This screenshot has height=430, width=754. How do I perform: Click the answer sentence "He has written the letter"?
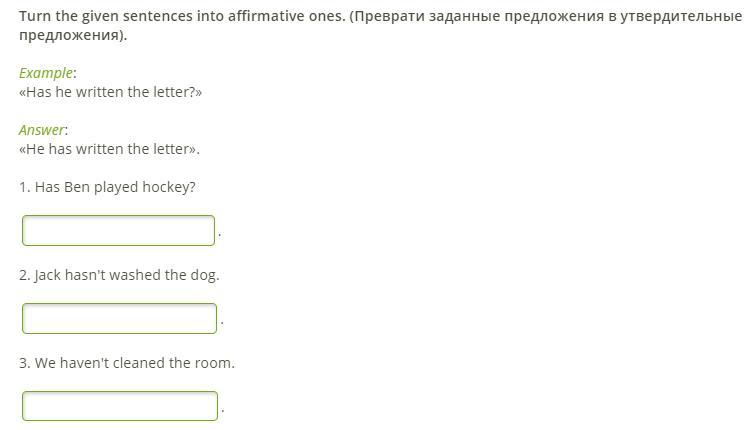109,149
